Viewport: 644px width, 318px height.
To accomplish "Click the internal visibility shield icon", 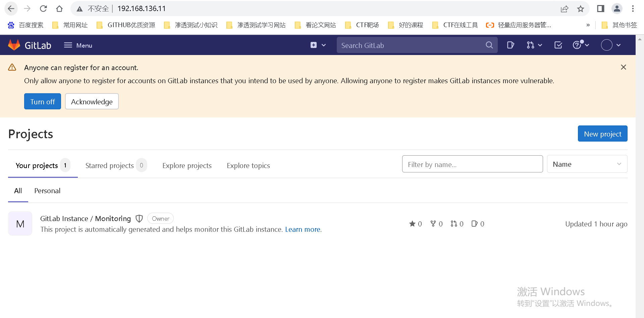I will click(x=139, y=219).
